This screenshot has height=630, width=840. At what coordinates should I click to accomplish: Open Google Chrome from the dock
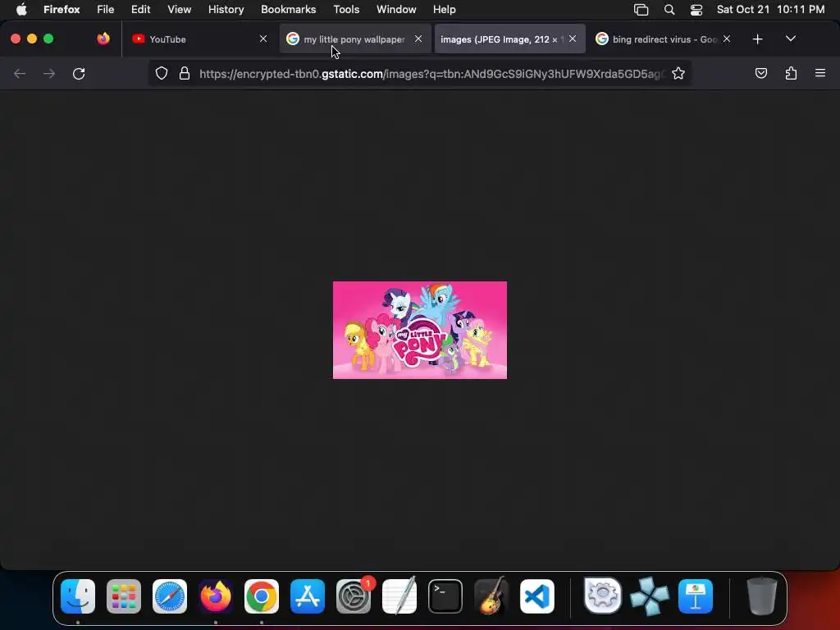tap(262, 596)
